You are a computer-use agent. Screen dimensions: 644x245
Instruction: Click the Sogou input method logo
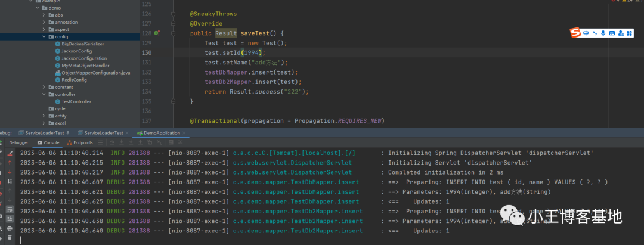click(x=575, y=33)
